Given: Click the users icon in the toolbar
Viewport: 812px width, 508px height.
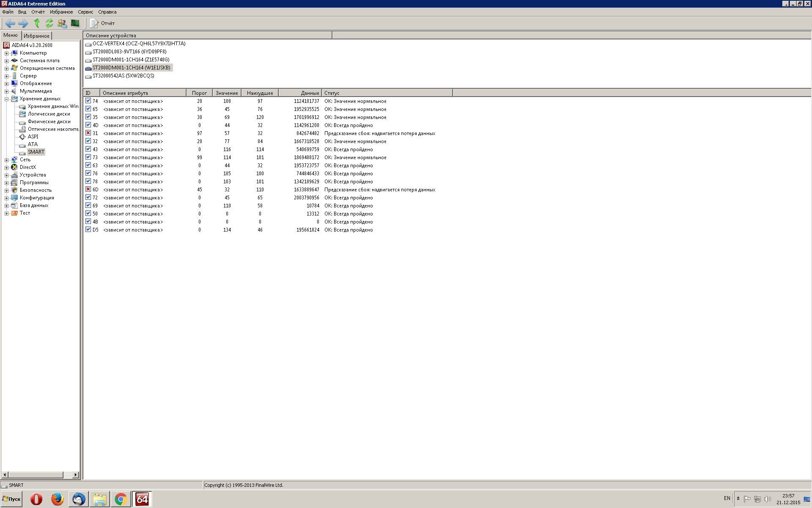Looking at the screenshot, I should pyautogui.click(x=62, y=23).
